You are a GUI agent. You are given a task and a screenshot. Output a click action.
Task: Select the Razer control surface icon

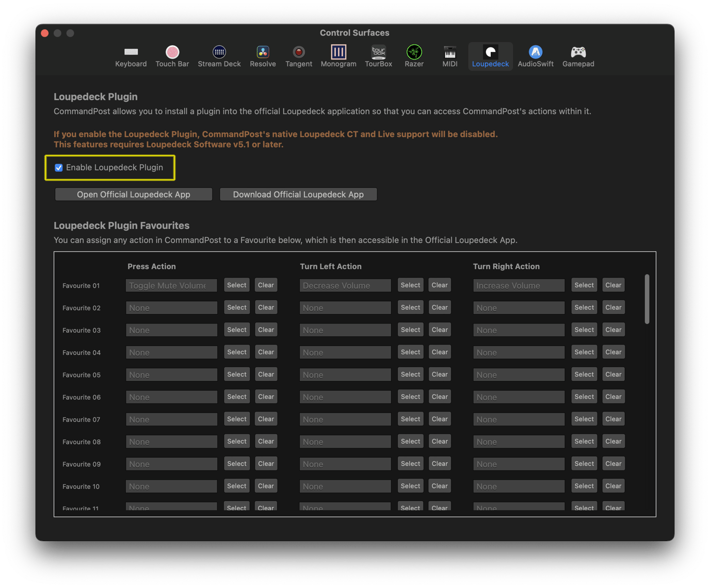pos(414,56)
